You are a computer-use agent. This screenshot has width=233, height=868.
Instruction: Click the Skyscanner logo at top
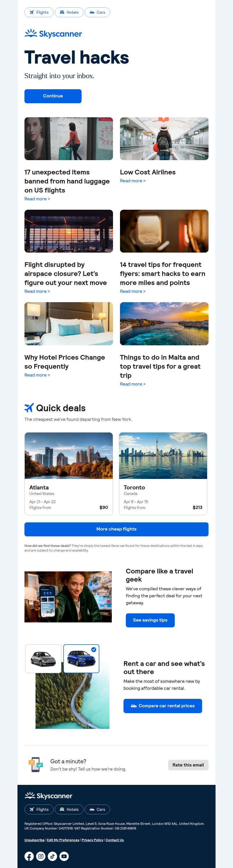(x=53, y=33)
